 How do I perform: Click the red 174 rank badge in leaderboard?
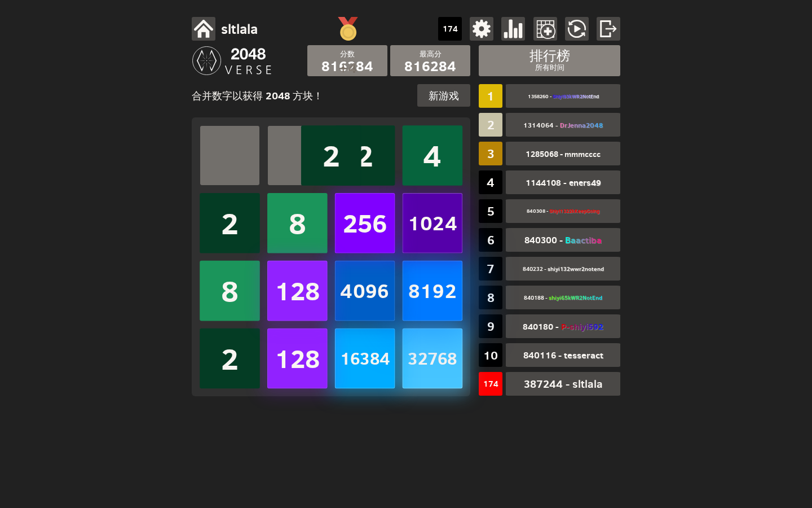pyautogui.click(x=491, y=384)
